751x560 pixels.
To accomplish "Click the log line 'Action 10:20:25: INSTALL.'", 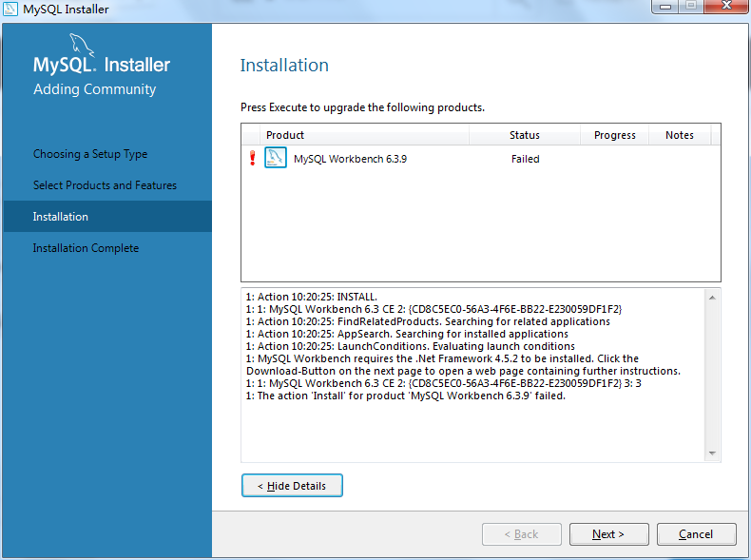I will [311, 297].
